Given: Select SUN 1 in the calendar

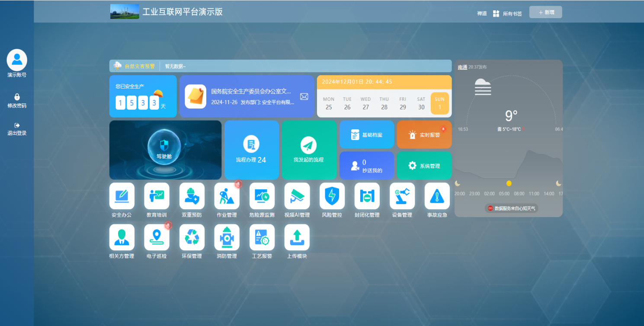Looking at the screenshot, I should click(x=439, y=103).
